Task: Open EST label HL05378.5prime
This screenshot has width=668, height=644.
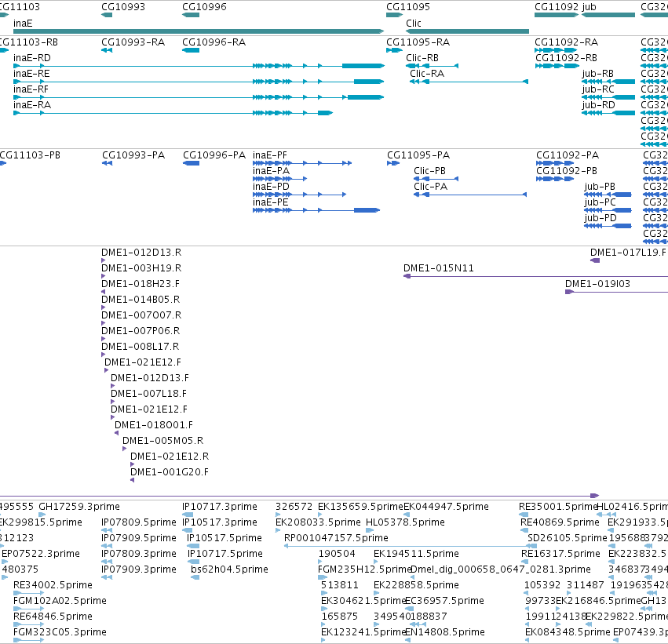Action: pyautogui.click(x=405, y=522)
